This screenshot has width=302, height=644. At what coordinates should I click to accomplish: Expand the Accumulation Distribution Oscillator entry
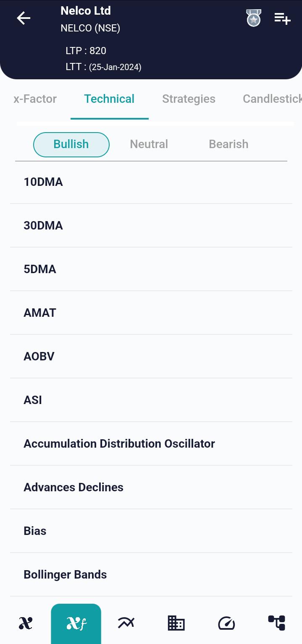(x=151, y=443)
